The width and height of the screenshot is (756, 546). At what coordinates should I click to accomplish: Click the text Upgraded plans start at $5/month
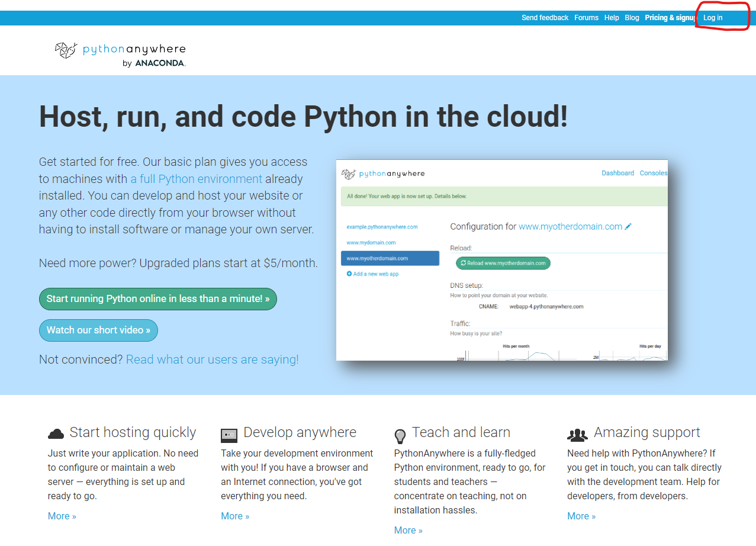click(x=229, y=263)
